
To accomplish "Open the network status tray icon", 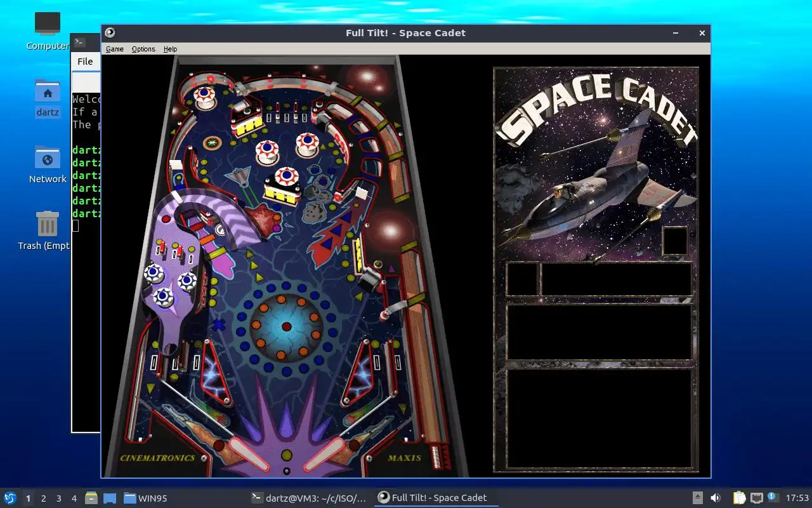I will (756, 498).
